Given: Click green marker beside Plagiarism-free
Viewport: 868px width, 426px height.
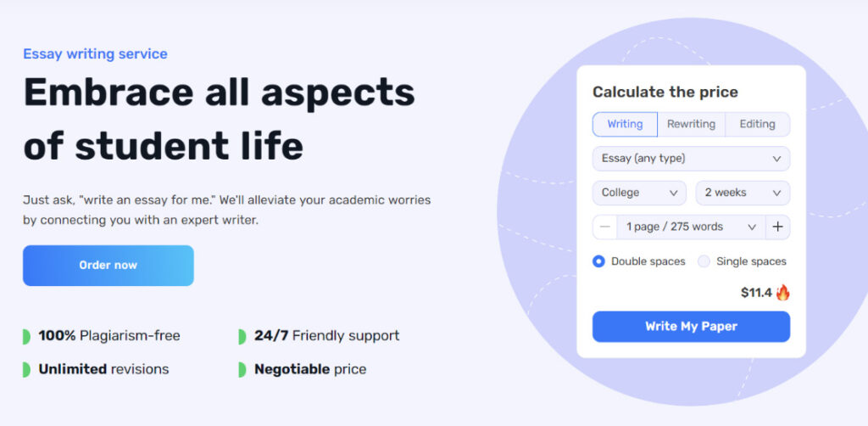Looking at the screenshot, I should tap(26, 336).
